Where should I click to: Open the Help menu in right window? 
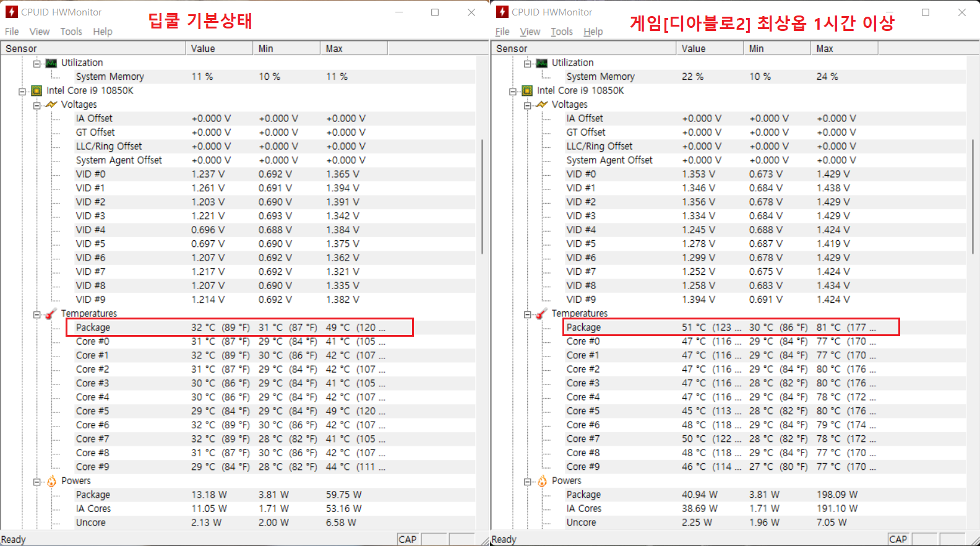pyautogui.click(x=593, y=32)
